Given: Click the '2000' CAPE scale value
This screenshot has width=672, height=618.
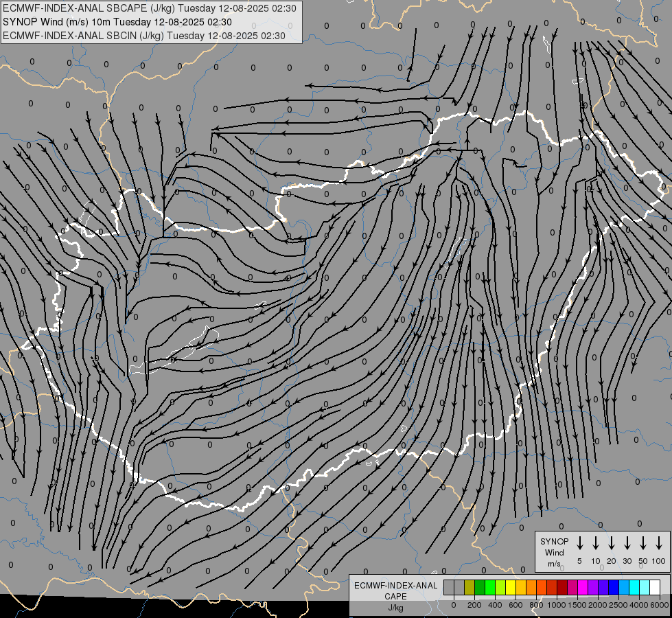Looking at the screenshot, I should point(598,605).
